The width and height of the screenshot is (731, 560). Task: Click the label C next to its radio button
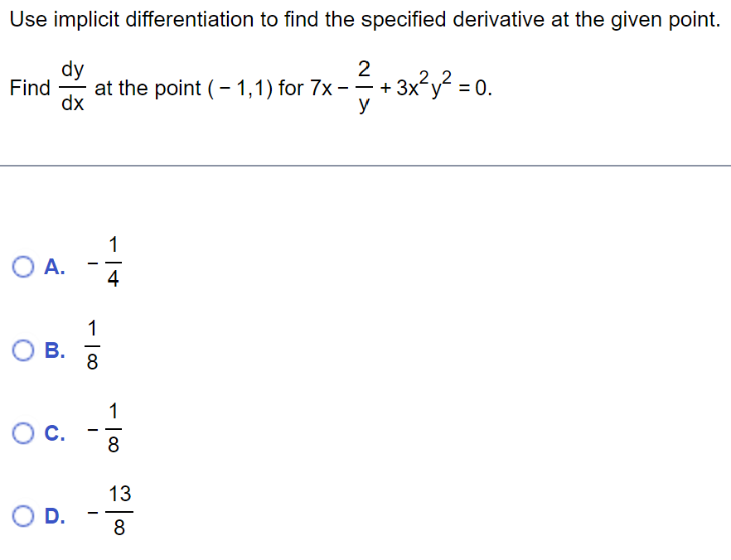51,432
